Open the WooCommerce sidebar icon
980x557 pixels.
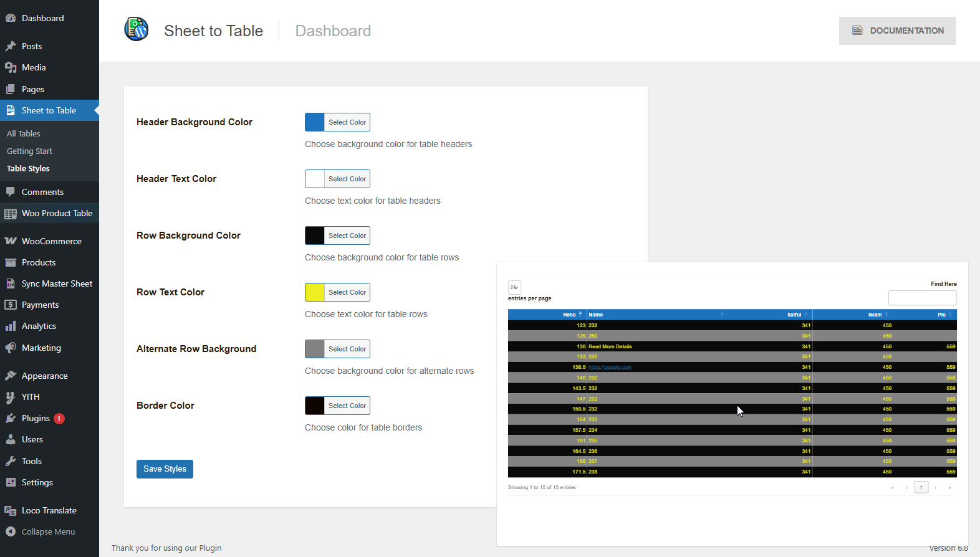[x=11, y=241]
